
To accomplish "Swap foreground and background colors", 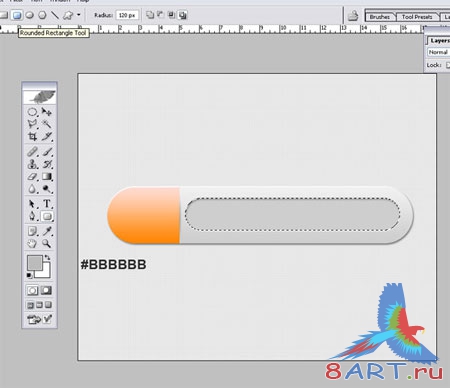I will coord(48,257).
